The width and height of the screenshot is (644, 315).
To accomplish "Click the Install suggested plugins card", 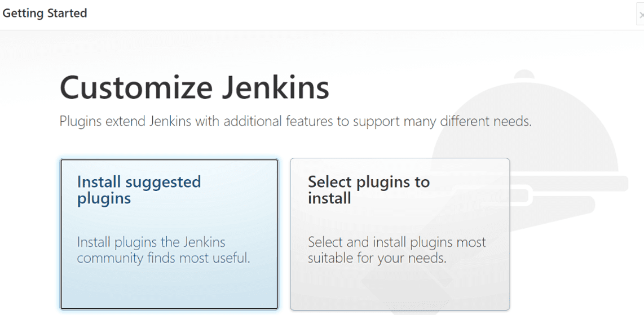I will pos(169,234).
